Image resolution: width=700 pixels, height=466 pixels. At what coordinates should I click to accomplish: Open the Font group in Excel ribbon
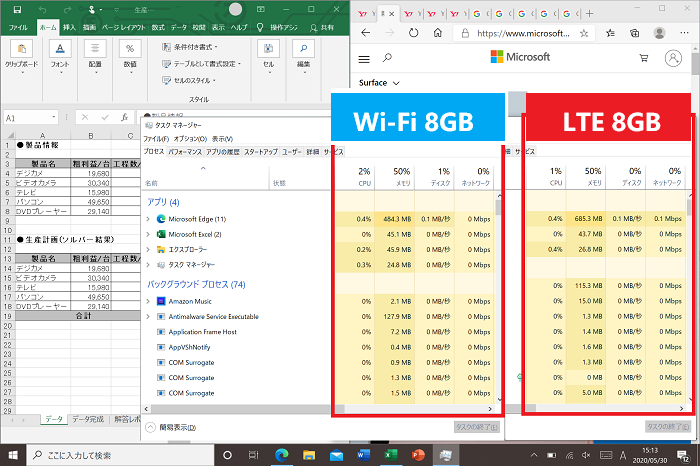60,57
